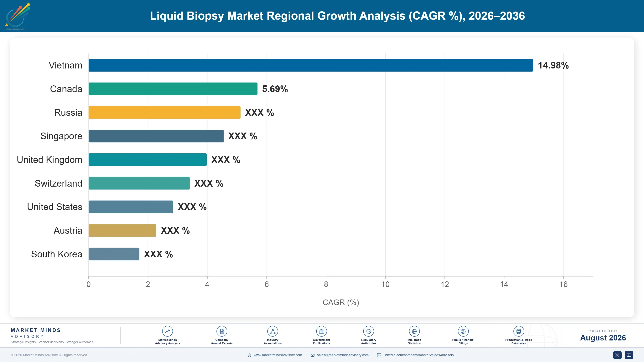Click the United States bar
Screen dimensions: 644x362
[x=131, y=207]
